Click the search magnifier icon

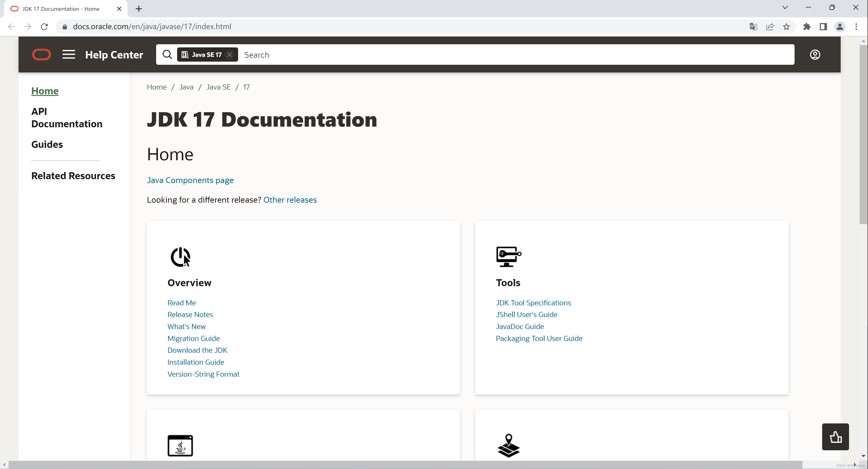(167, 54)
